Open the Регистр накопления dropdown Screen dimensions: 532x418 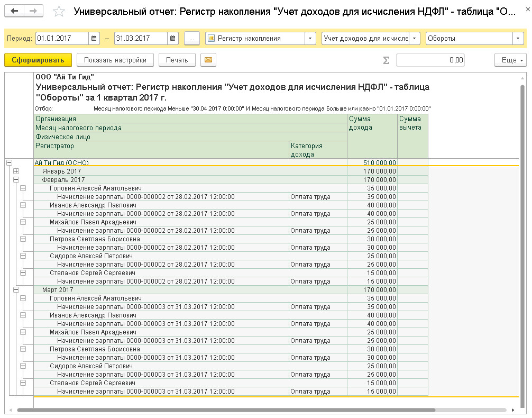point(310,39)
